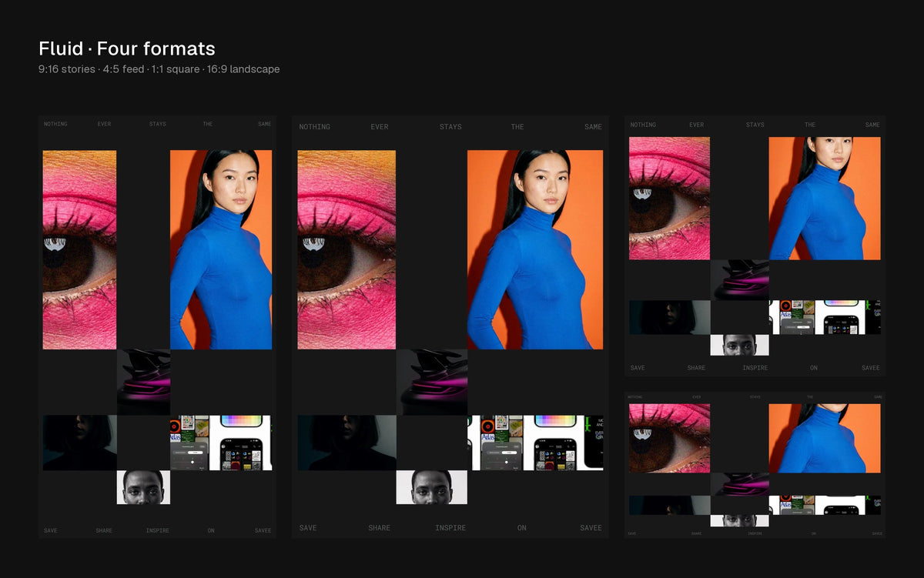Click "EVER" in the 4:5 feed panel
Screen dimensions: 924x578
[x=380, y=127]
